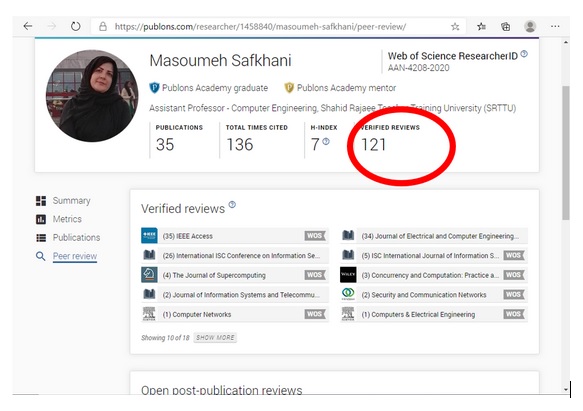Click the Security and Communication Networks entry
Image resolution: width=583 pixels, height=411 pixels.
pos(434,295)
